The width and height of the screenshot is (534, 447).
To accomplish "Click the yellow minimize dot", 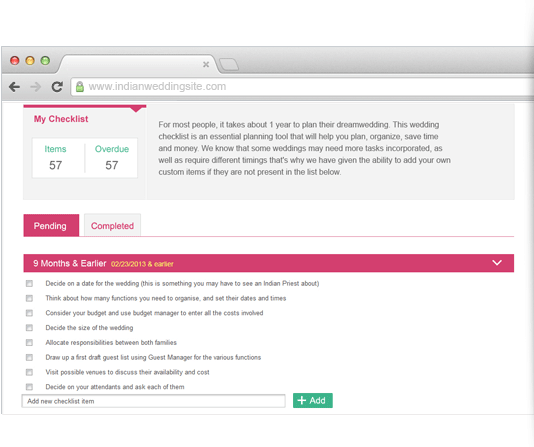I will [x=30, y=61].
